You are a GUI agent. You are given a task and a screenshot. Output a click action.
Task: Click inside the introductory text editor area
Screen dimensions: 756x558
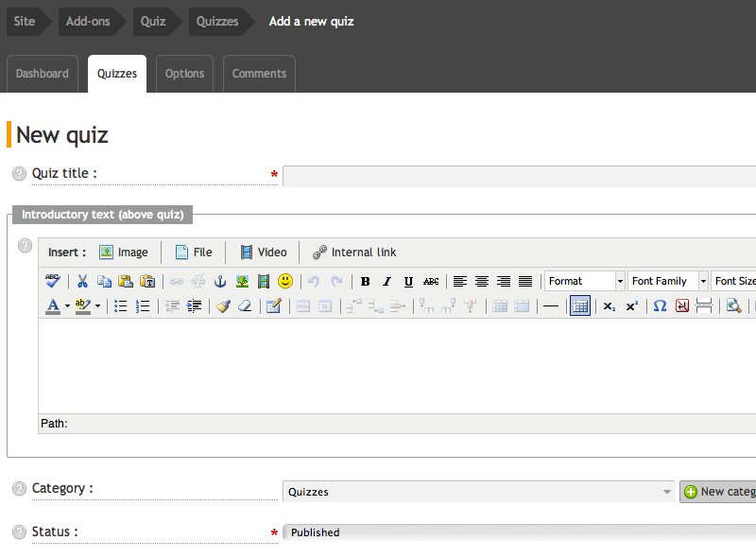397,365
